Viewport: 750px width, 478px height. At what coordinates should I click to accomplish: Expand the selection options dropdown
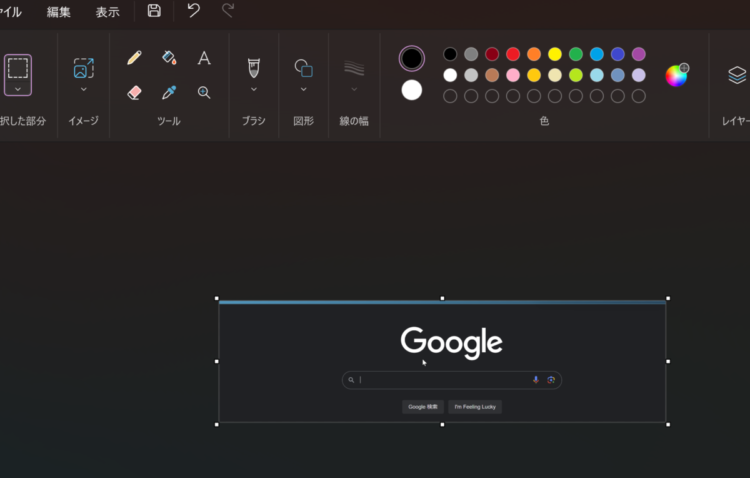[x=18, y=89]
